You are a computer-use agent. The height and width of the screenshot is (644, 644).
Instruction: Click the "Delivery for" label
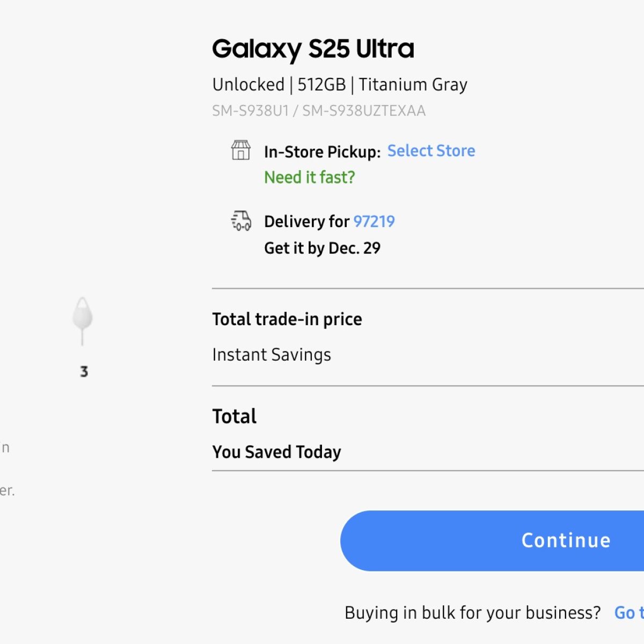click(x=306, y=221)
